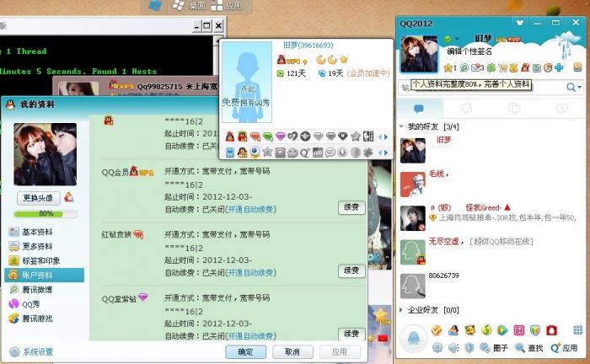The image size is (590, 364).
Task: Expand the 企业好友 group
Action: [401, 310]
